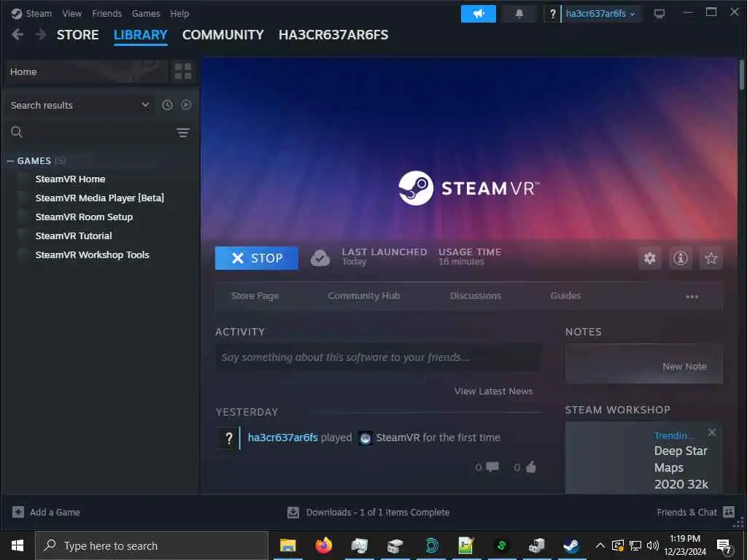Click the comment bubble on activity
Image resolution: width=747 pixels, height=560 pixels.
[492, 467]
